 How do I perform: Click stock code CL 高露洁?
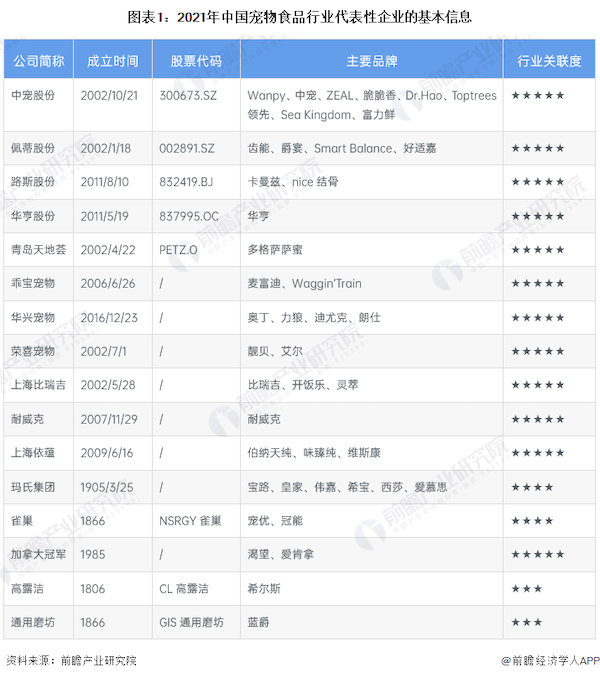click(x=184, y=588)
